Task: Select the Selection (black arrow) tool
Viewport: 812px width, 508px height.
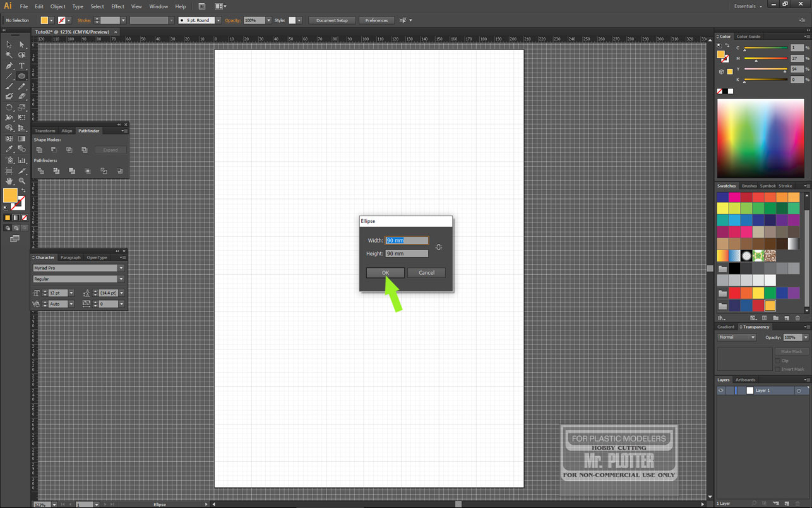Action: tap(9, 45)
